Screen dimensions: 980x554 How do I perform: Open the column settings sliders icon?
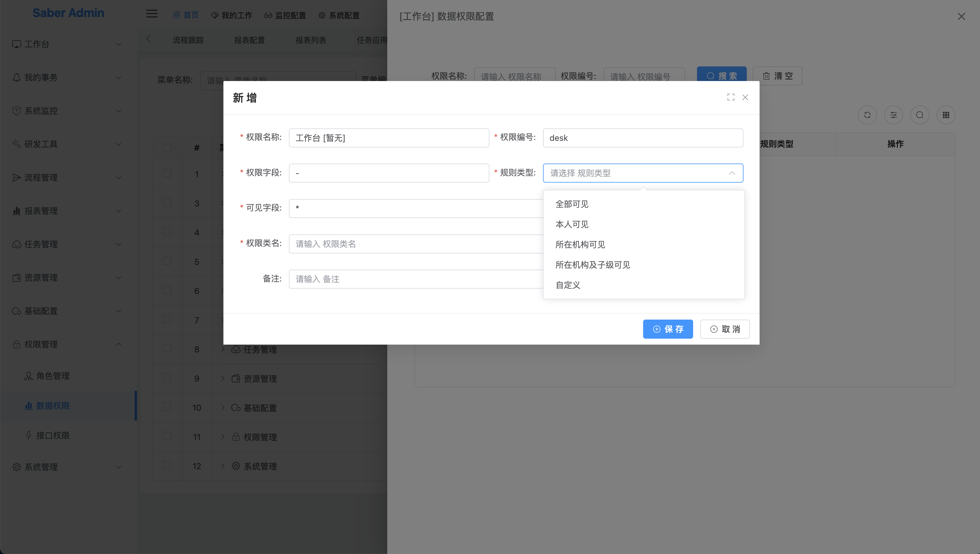coord(893,115)
